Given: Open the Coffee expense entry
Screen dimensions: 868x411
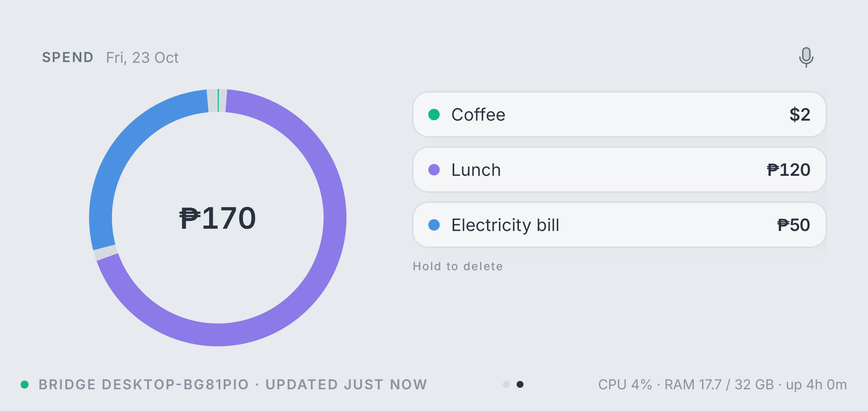Looking at the screenshot, I should tap(619, 115).
